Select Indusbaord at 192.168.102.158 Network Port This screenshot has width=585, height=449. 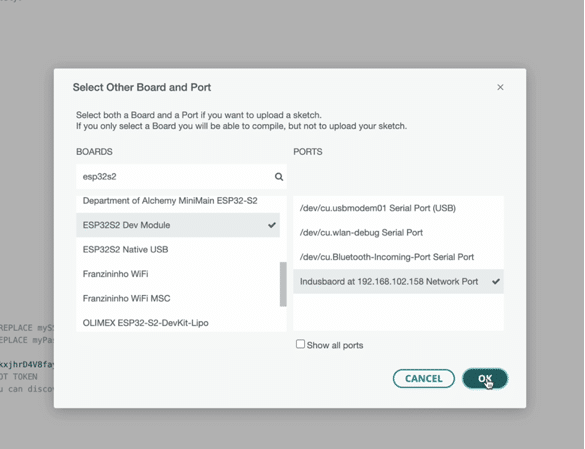pos(398,281)
